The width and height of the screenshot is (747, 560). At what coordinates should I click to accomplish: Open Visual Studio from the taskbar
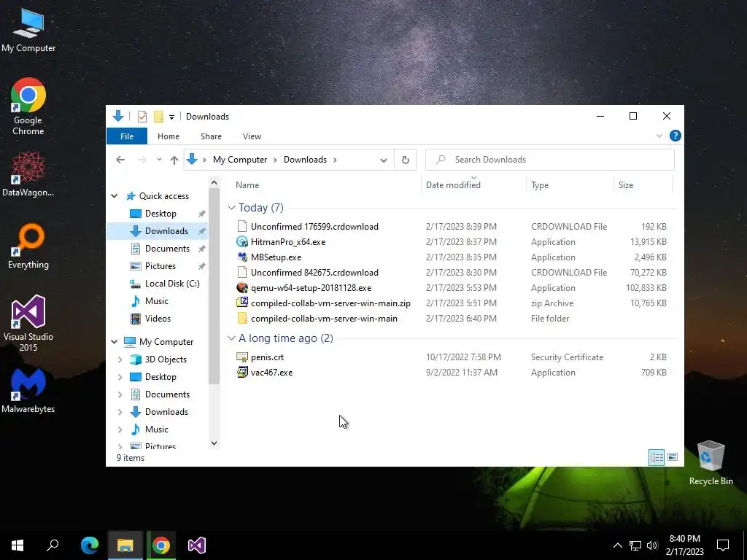coord(197,545)
